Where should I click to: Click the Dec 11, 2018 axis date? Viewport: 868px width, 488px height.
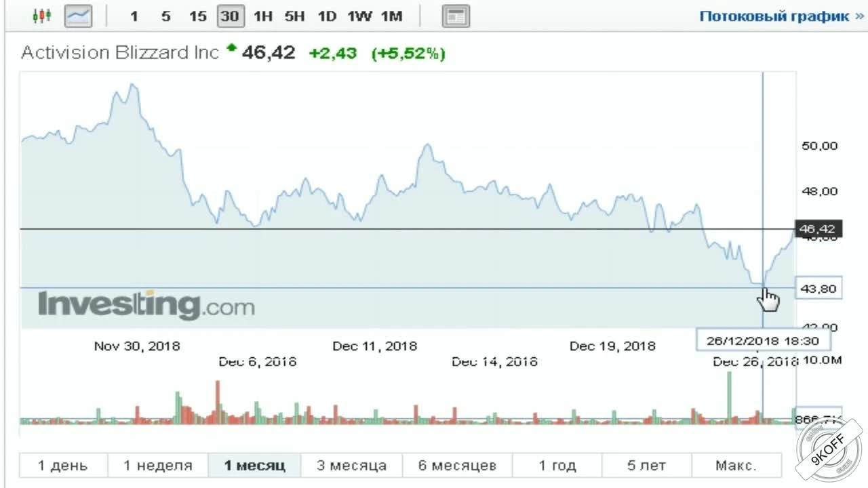pyautogui.click(x=375, y=346)
